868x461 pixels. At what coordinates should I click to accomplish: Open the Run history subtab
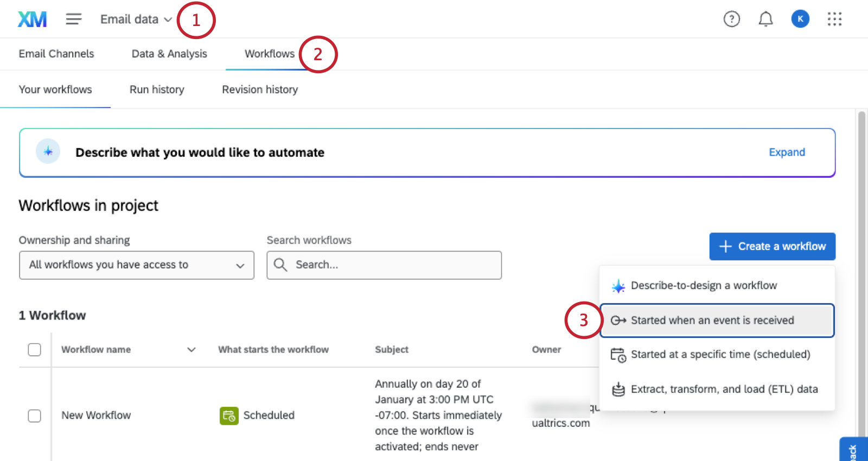[x=157, y=89]
